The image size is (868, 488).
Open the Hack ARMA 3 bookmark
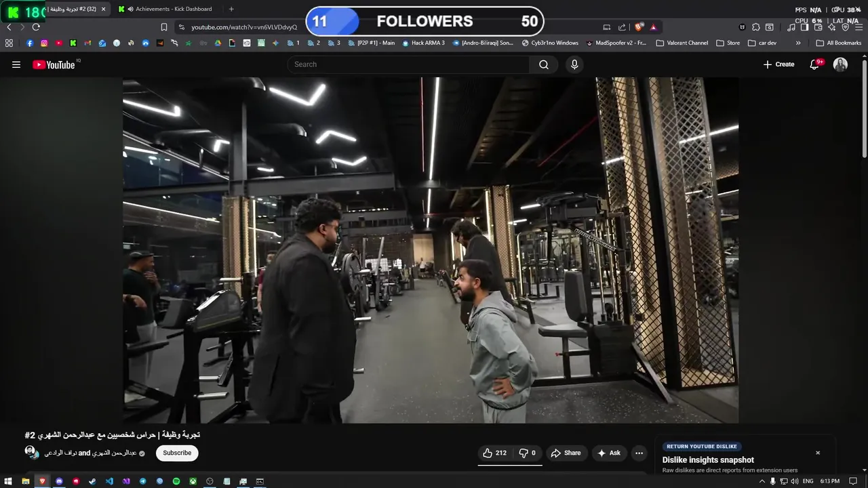coord(423,43)
